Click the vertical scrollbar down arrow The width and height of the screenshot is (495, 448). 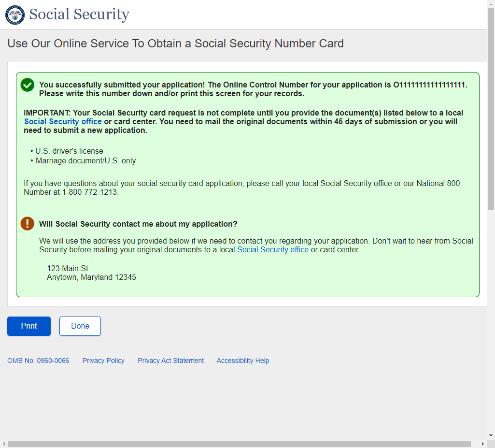click(x=491, y=435)
